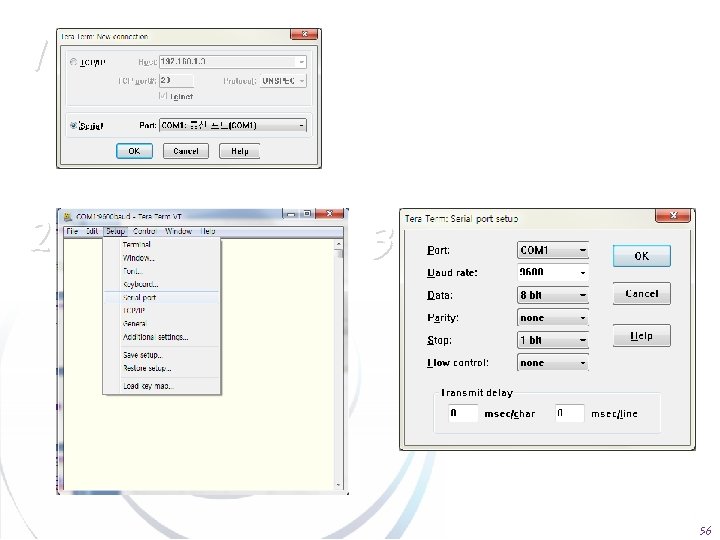Image resolution: width=720 pixels, height=540 pixels.
Task: Minimize the Tera Term VT window
Action: pyautogui.click(x=291, y=214)
